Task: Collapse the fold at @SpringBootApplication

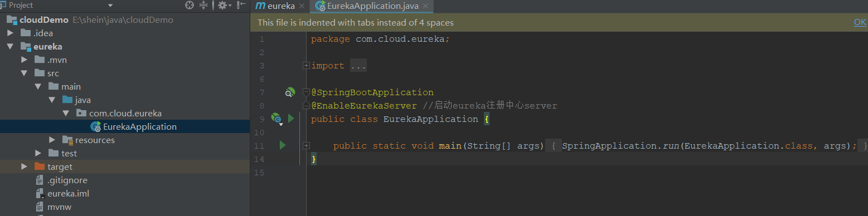Action: pos(306,92)
